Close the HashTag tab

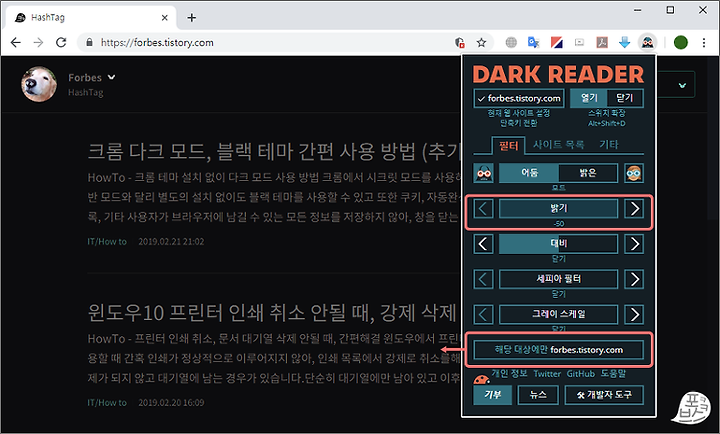tap(164, 18)
